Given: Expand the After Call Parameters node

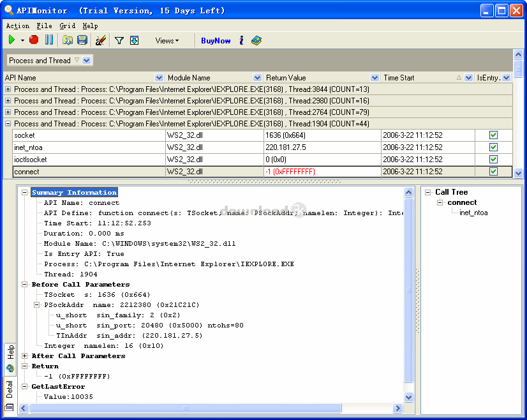Looking at the screenshot, I should coord(24,356).
